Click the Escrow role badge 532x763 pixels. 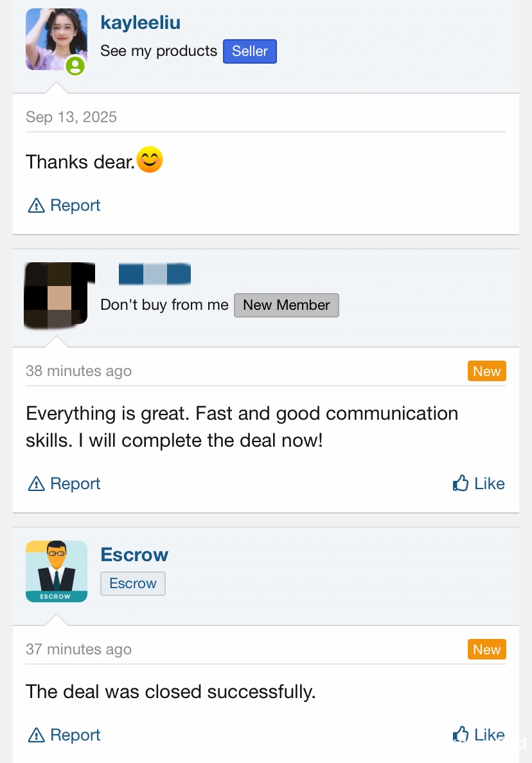pyautogui.click(x=132, y=584)
